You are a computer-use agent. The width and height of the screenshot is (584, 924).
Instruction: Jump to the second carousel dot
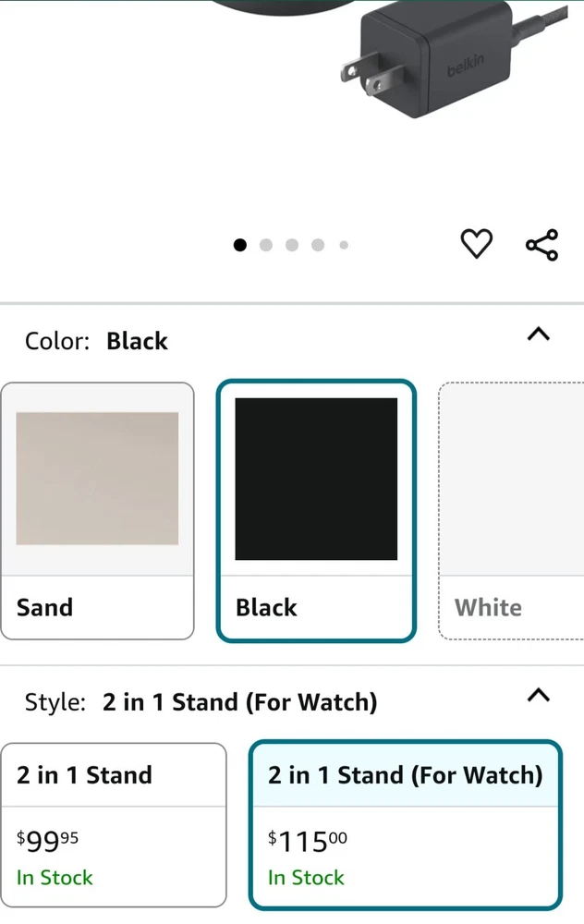coord(266,245)
